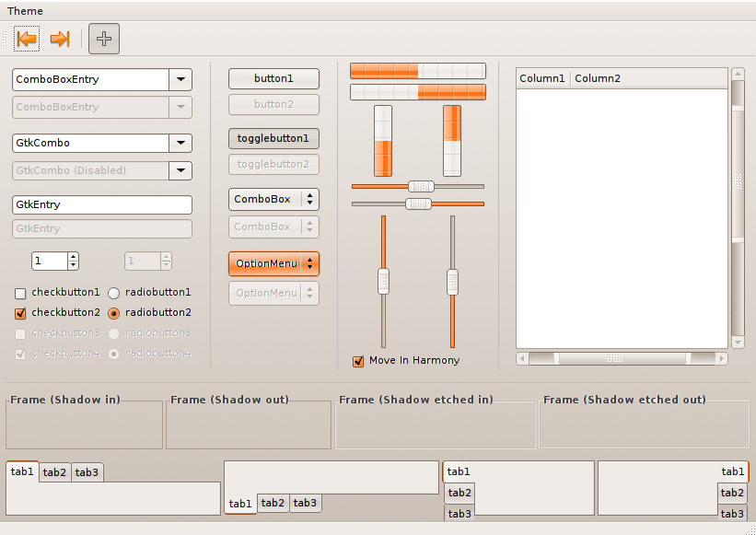This screenshot has width=756, height=535.
Task: Click the top horizontal progress bar
Action: point(418,71)
